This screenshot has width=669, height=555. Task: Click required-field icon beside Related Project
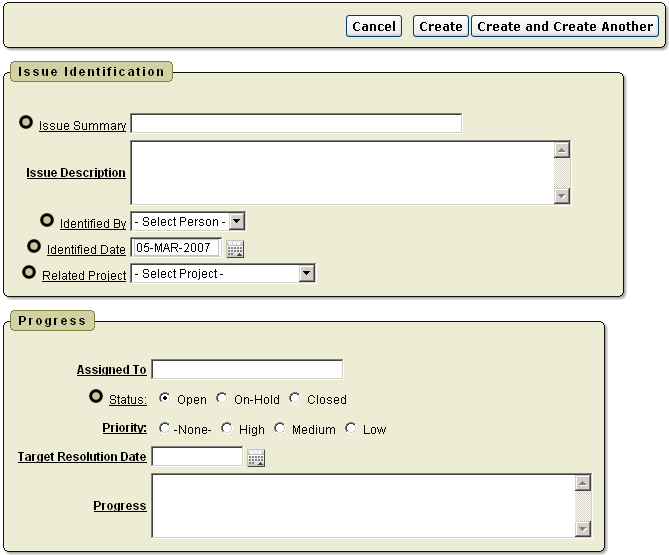29,271
